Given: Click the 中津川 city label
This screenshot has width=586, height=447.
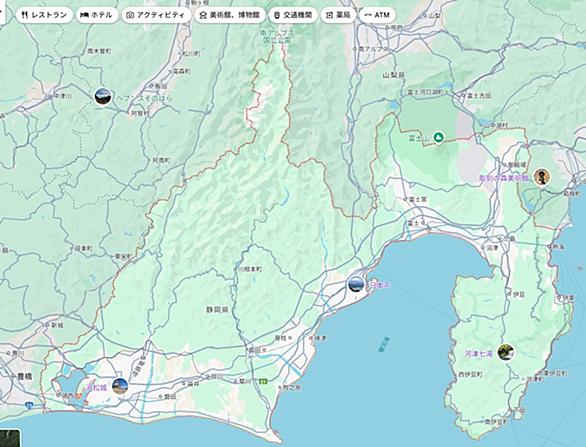Looking at the screenshot, I should click(x=62, y=96).
